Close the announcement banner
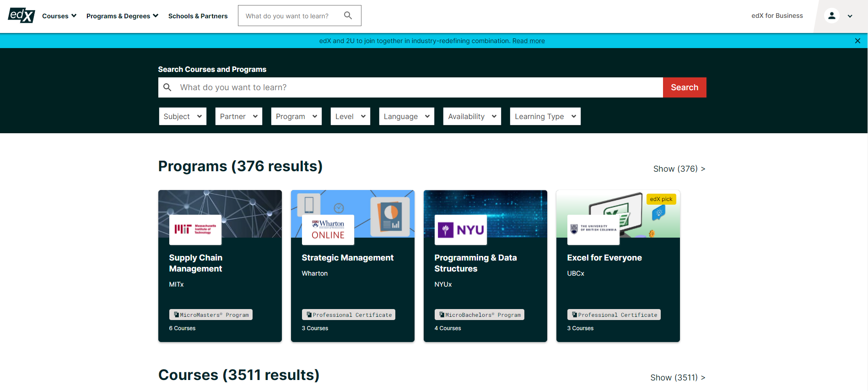Viewport: 868px width, 391px height. pos(857,41)
